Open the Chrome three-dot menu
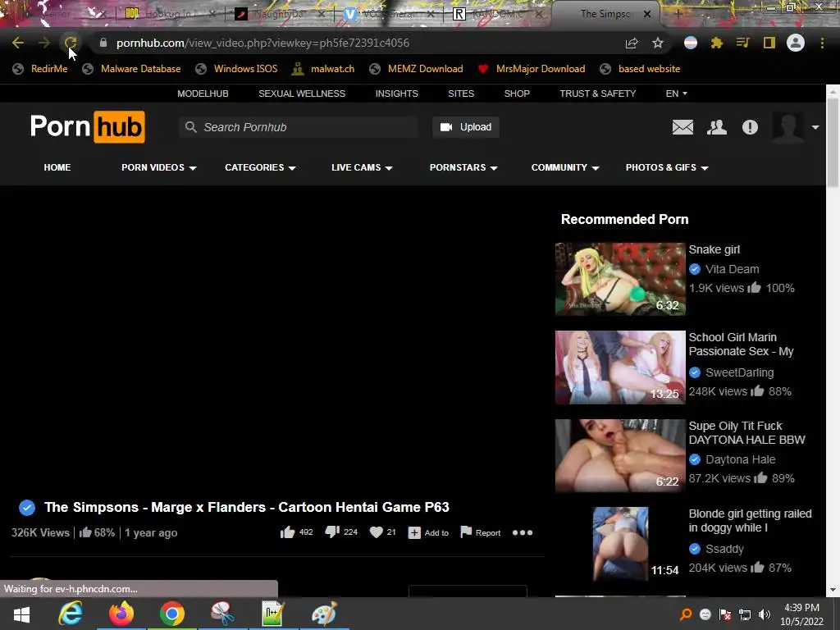The height and width of the screenshot is (630, 840). pos(822,43)
